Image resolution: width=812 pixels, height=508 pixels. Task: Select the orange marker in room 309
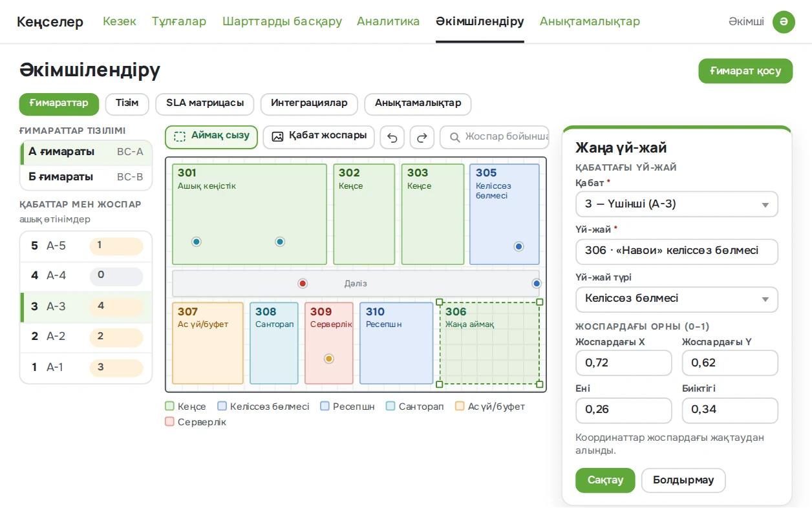coord(329,359)
